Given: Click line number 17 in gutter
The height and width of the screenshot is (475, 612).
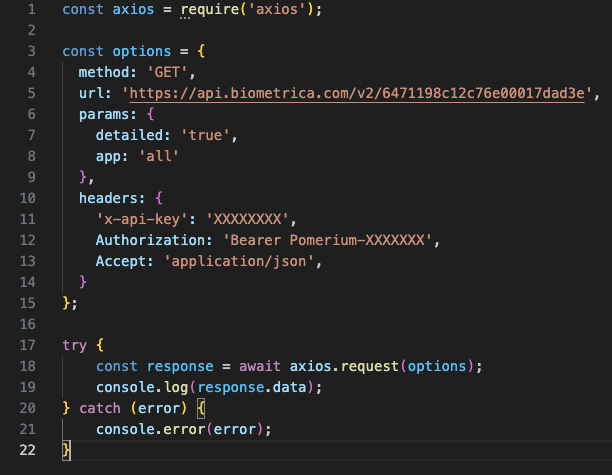Looking at the screenshot, I should [28, 345].
